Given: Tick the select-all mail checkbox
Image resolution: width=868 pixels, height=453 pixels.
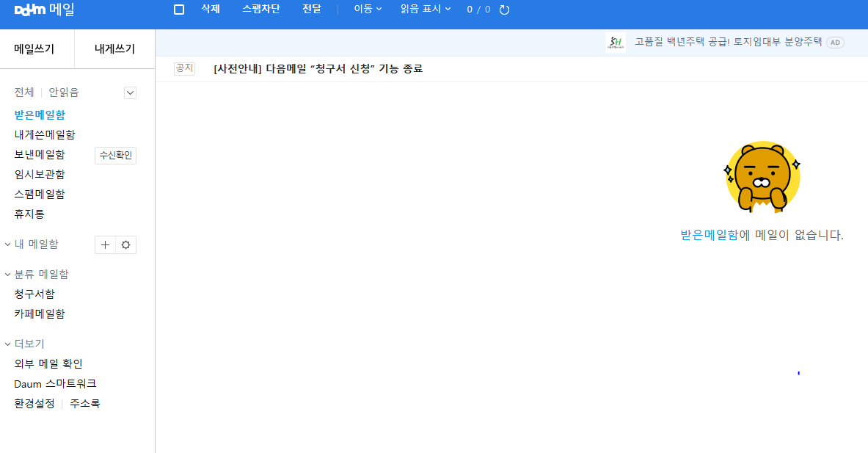Looking at the screenshot, I should pyautogui.click(x=179, y=10).
